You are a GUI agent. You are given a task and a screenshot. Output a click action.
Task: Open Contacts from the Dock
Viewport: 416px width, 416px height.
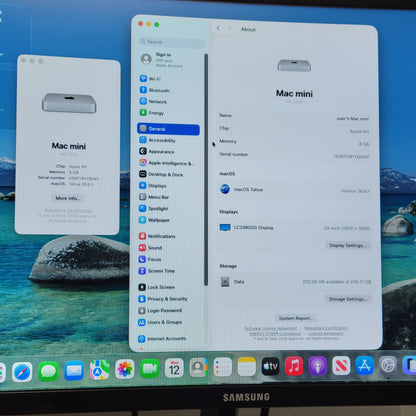click(198, 367)
